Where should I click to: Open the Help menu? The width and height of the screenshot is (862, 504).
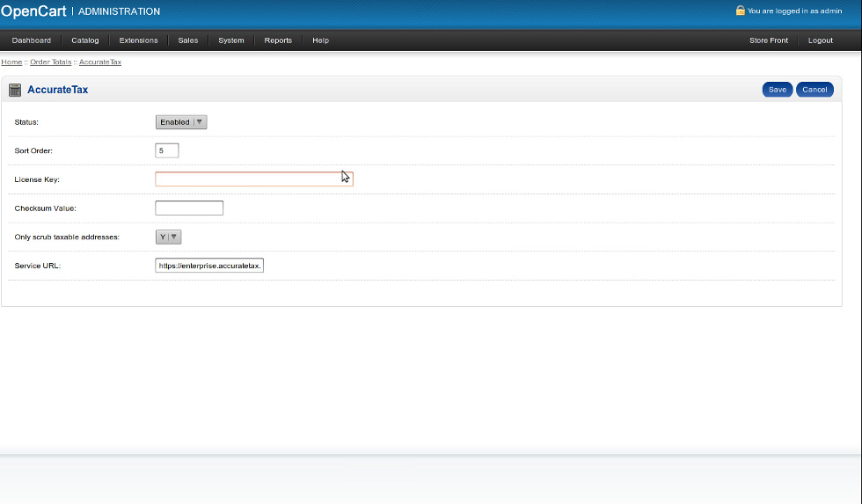point(320,40)
